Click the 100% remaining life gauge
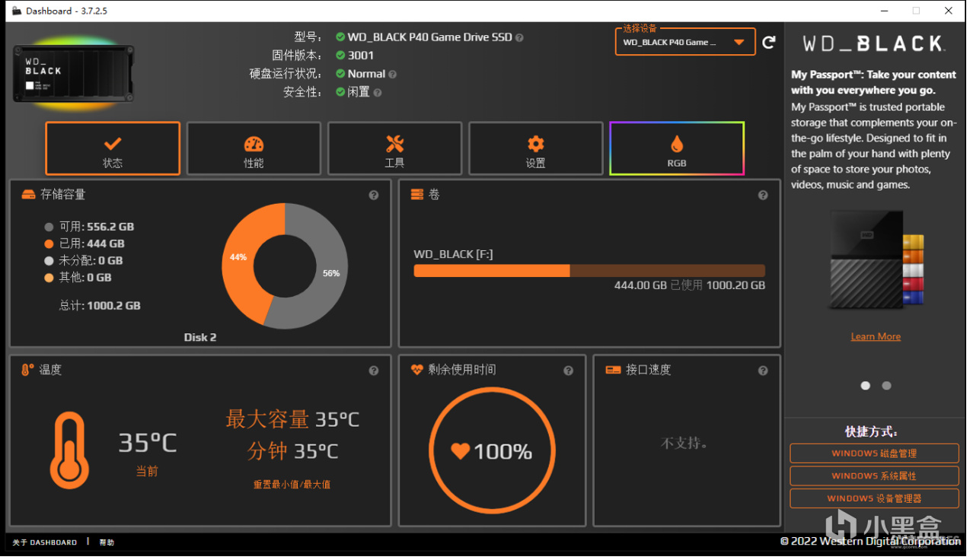This screenshot has width=970, height=560. (x=492, y=451)
